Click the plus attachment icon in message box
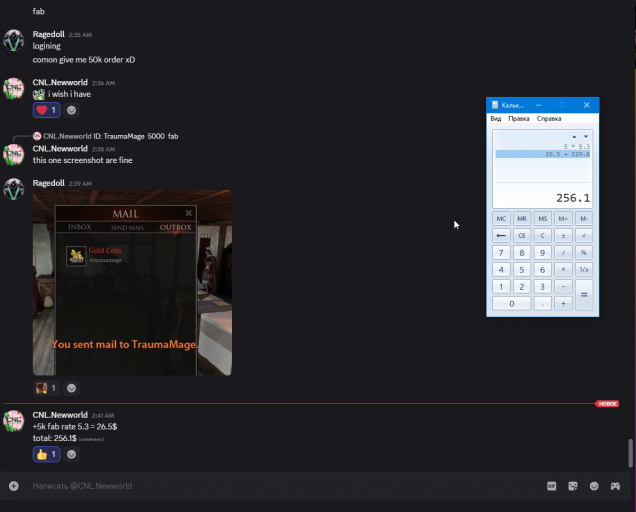636x512 pixels. click(14, 486)
